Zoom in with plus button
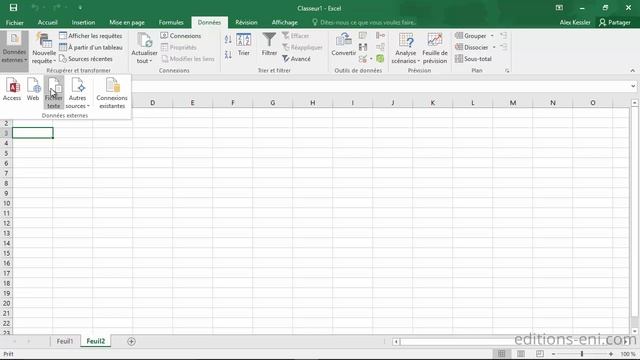This screenshot has width=640, height=360. (611, 354)
